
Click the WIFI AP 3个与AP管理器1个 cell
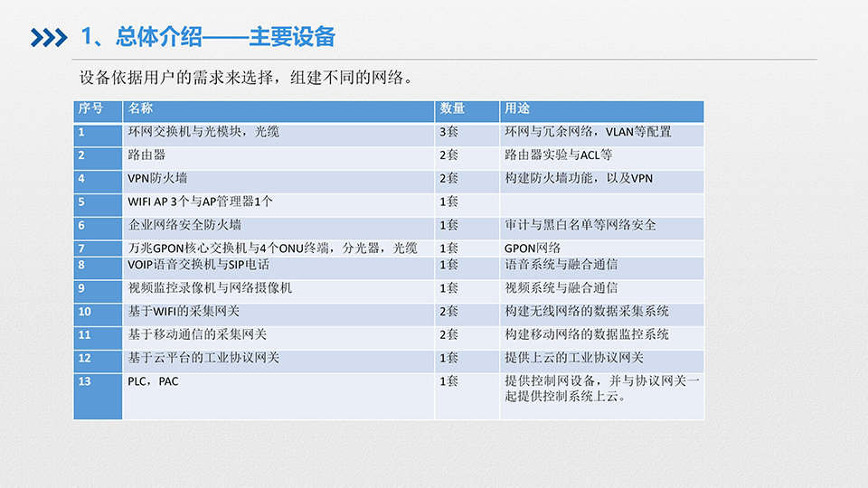click(278, 202)
